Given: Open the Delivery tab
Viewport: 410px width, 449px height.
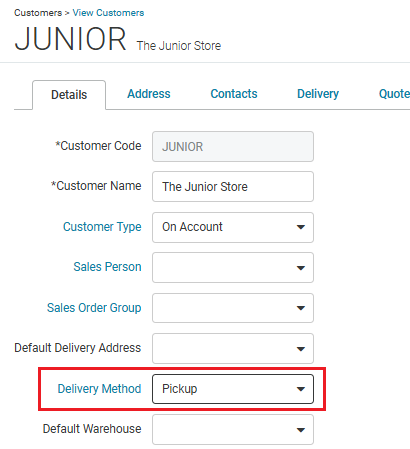Looking at the screenshot, I should [x=318, y=94].
